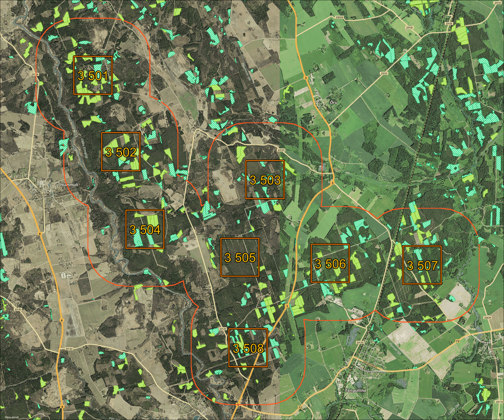Select the 23122 road number label
The width and height of the screenshot is (504, 420).
[x=69, y=349]
